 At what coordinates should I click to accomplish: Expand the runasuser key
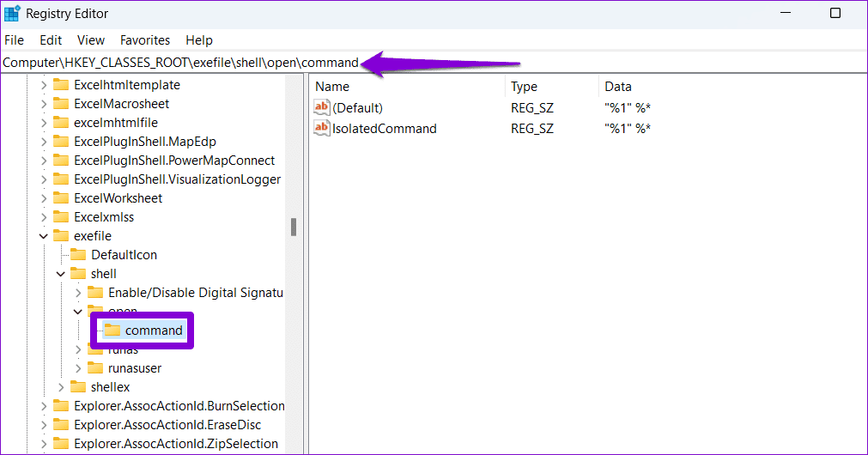tap(78, 368)
